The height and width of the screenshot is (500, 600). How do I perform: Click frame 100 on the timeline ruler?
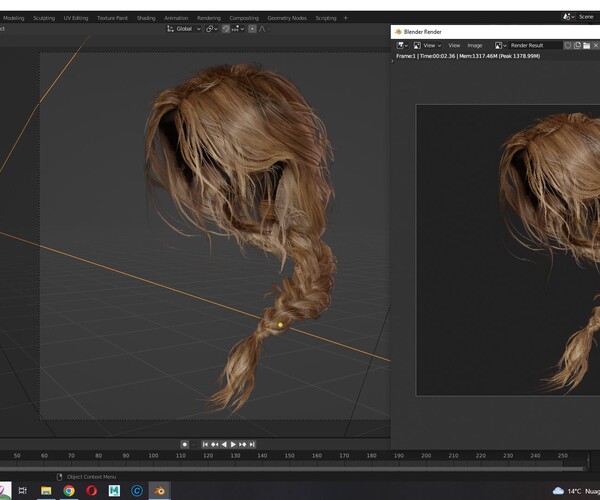[x=153, y=456]
